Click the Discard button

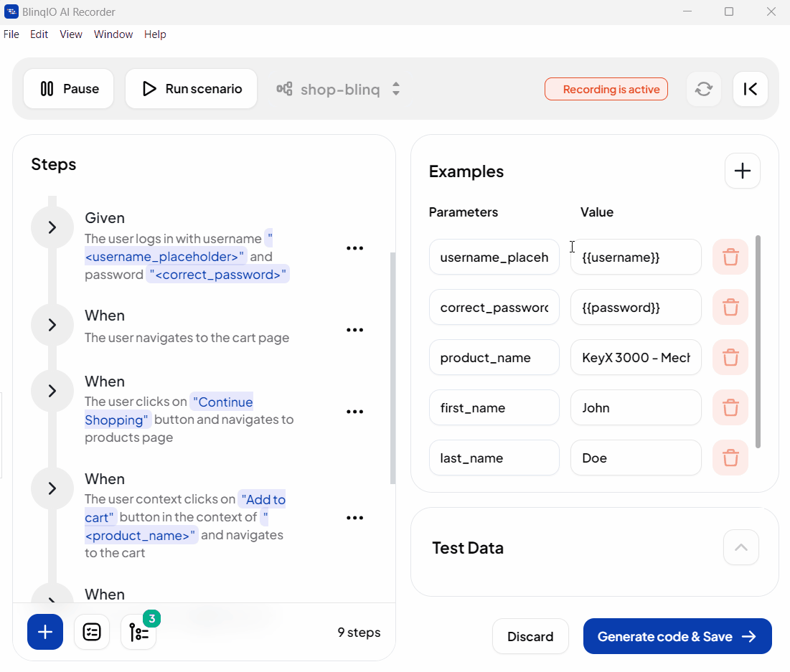(530, 636)
